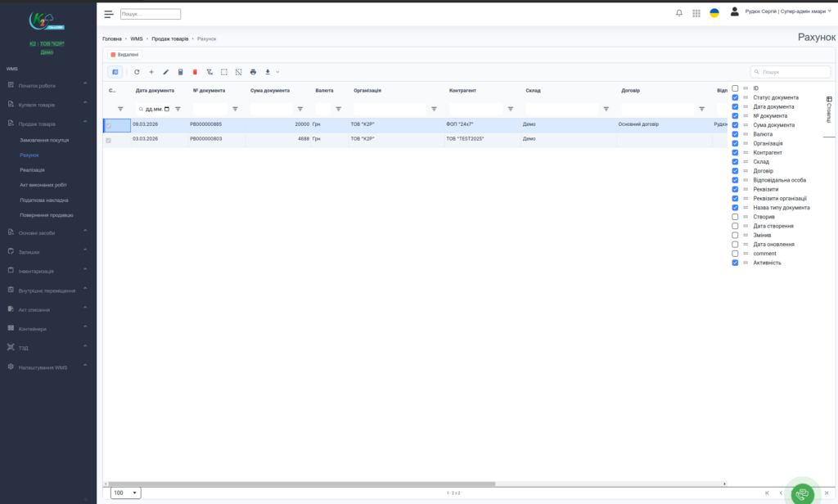Enable the ID column checkbox
This screenshot has height=504, width=838.
click(x=735, y=88)
